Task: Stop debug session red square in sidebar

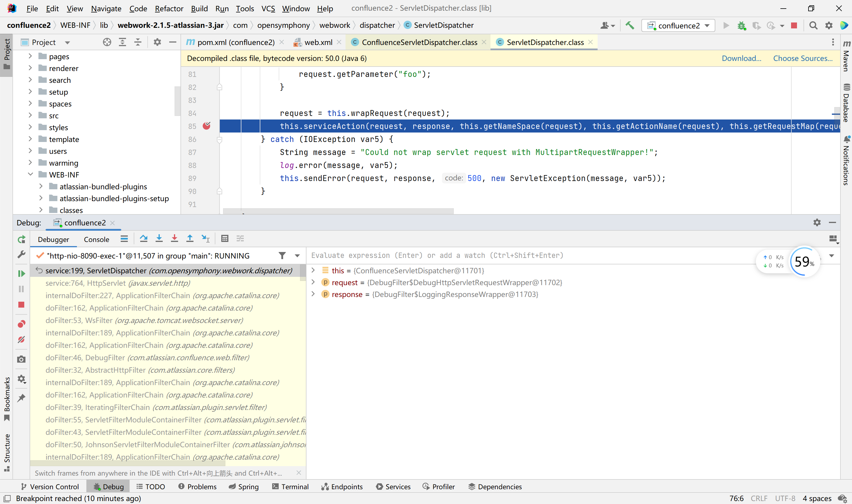Action: click(21, 305)
